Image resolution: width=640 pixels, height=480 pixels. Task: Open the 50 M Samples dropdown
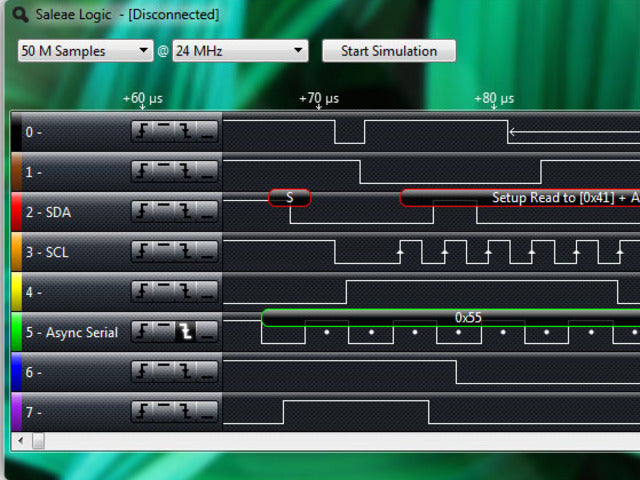click(85, 51)
